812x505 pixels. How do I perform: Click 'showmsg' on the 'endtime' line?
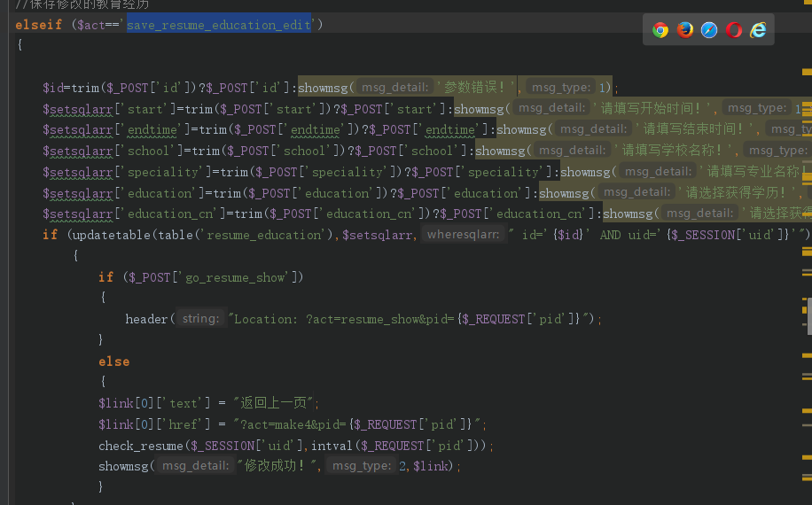point(521,130)
